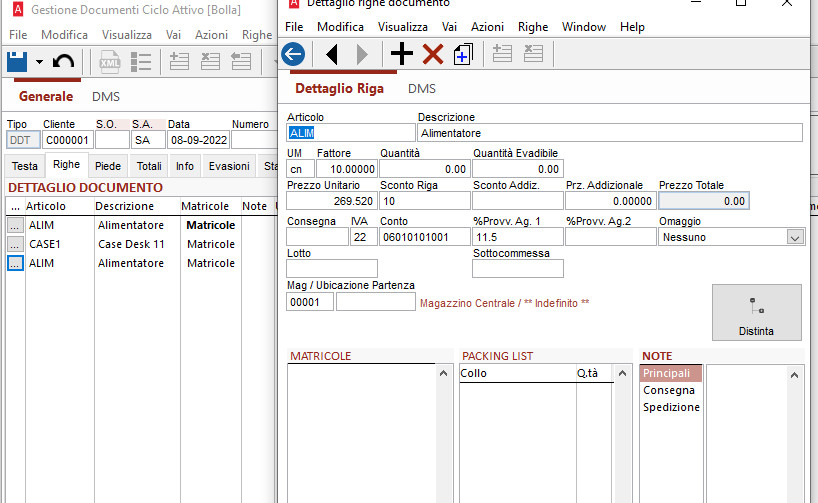Open the Azioni menu in detail window
The width and height of the screenshot is (818, 503).
pos(487,27)
